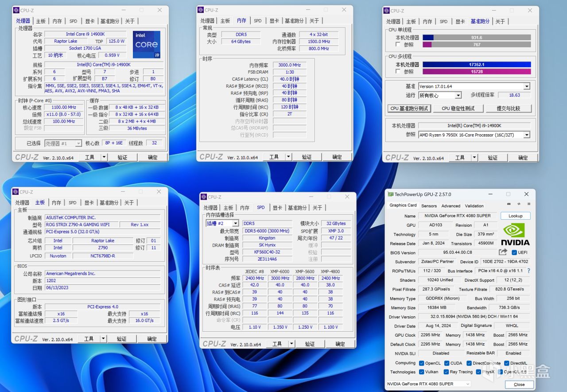Toggle the DirectML checkbox
The width and height of the screenshot is (567, 392).
tap(506, 363)
